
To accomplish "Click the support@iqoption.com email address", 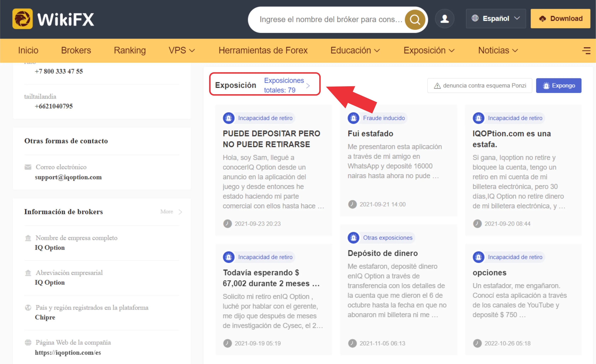I will tap(68, 177).
